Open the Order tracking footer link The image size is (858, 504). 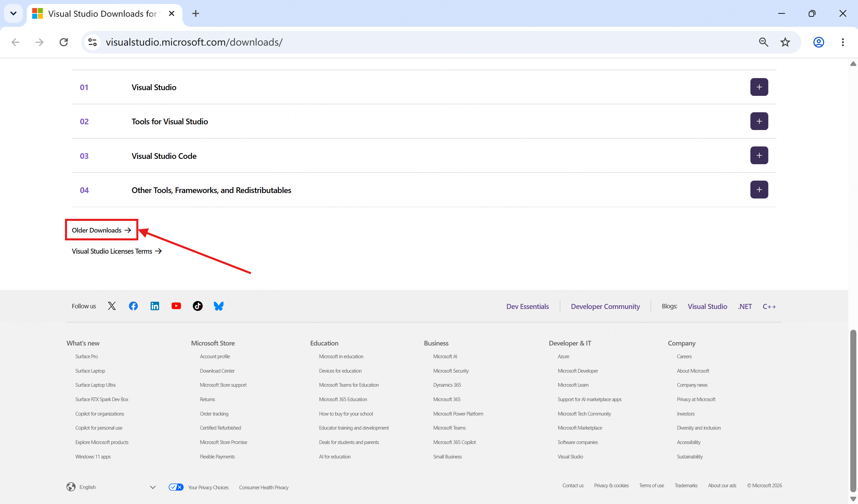(x=214, y=414)
